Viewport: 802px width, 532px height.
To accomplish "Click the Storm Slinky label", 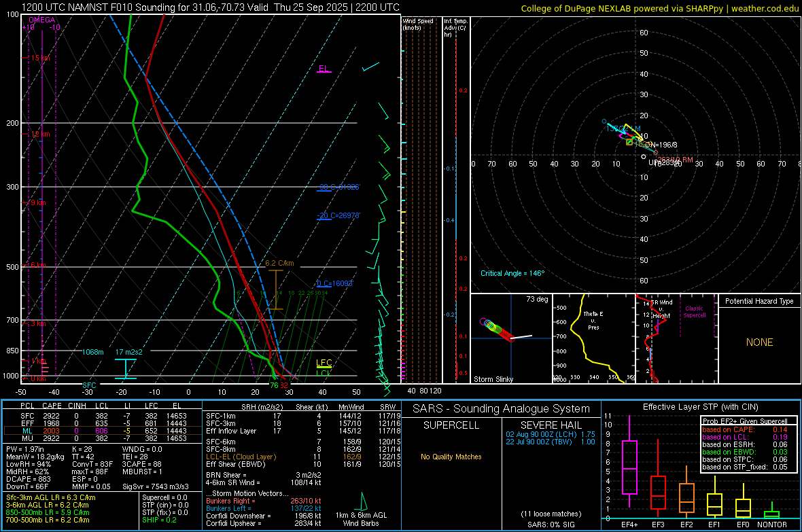I will click(x=493, y=379).
